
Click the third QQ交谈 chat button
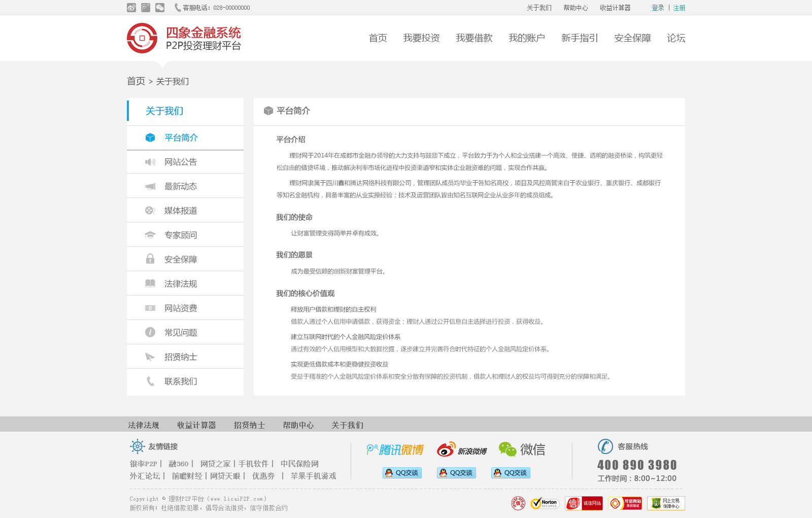(x=511, y=473)
